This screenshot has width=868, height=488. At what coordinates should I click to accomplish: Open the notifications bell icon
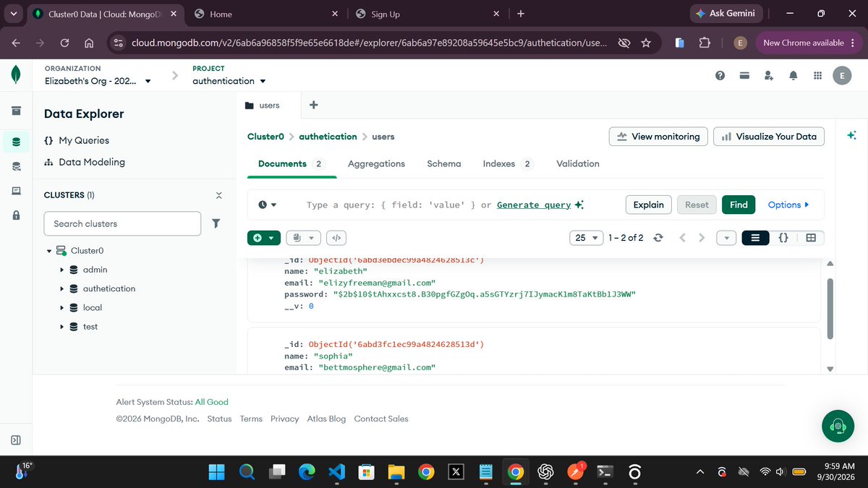click(x=793, y=75)
